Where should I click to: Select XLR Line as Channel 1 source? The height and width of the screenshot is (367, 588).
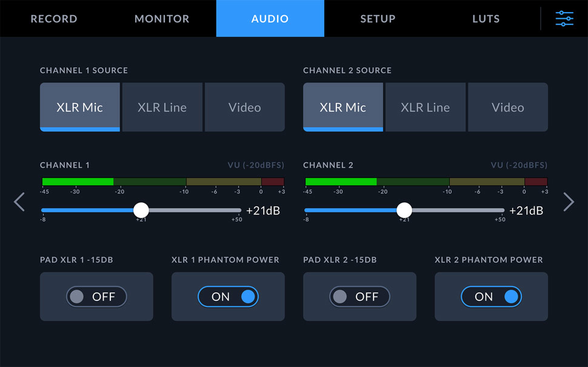162,107
